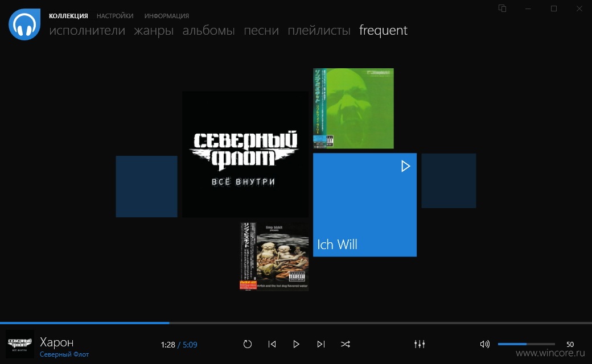Mute with the speaker icon
Viewport: 592px width, 364px height.
pos(485,344)
